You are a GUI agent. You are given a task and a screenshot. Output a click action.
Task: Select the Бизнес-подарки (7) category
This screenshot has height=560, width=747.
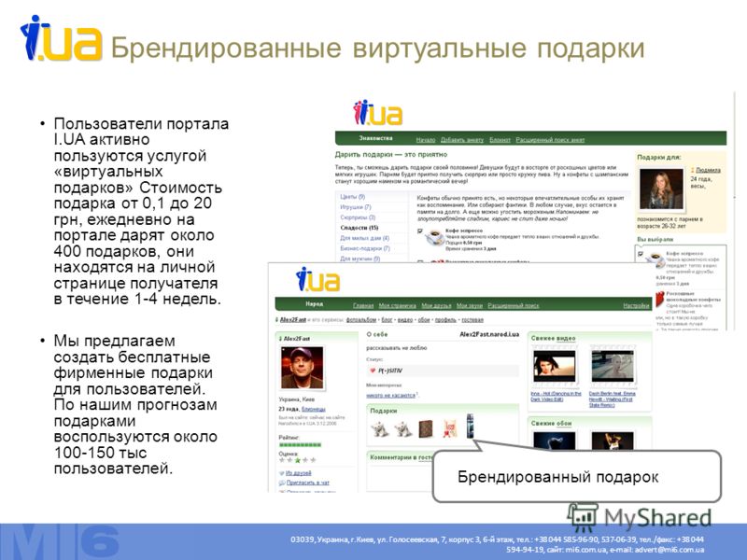[x=365, y=248]
